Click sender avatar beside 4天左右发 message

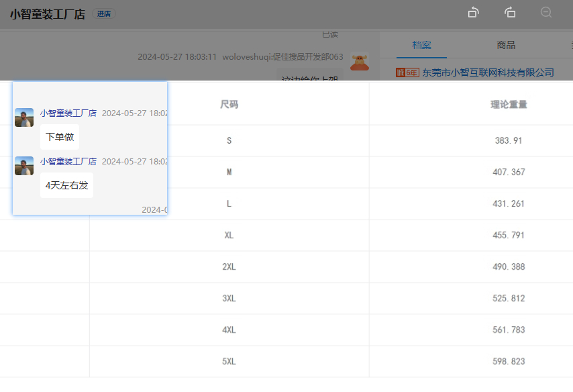point(24,166)
